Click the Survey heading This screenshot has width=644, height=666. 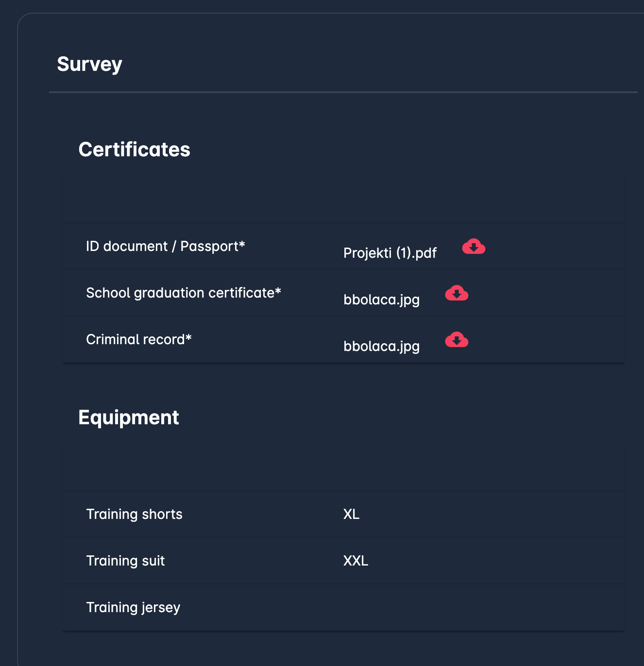point(89,64)
